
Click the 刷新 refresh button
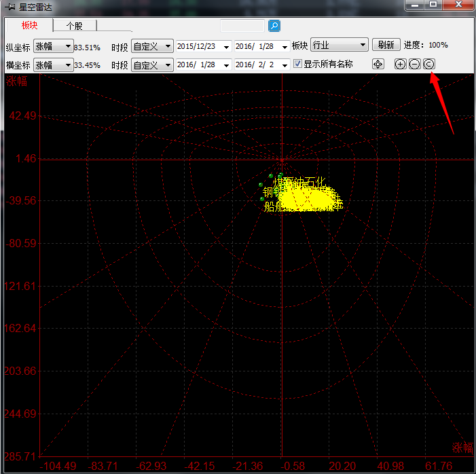(x=386, y=45)
